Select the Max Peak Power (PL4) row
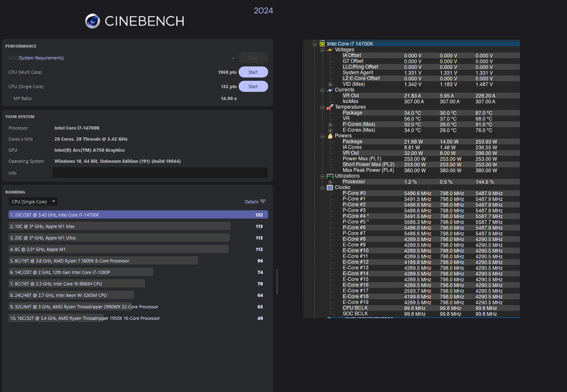Viewport: 567px width, 392px height. (430, 171)
